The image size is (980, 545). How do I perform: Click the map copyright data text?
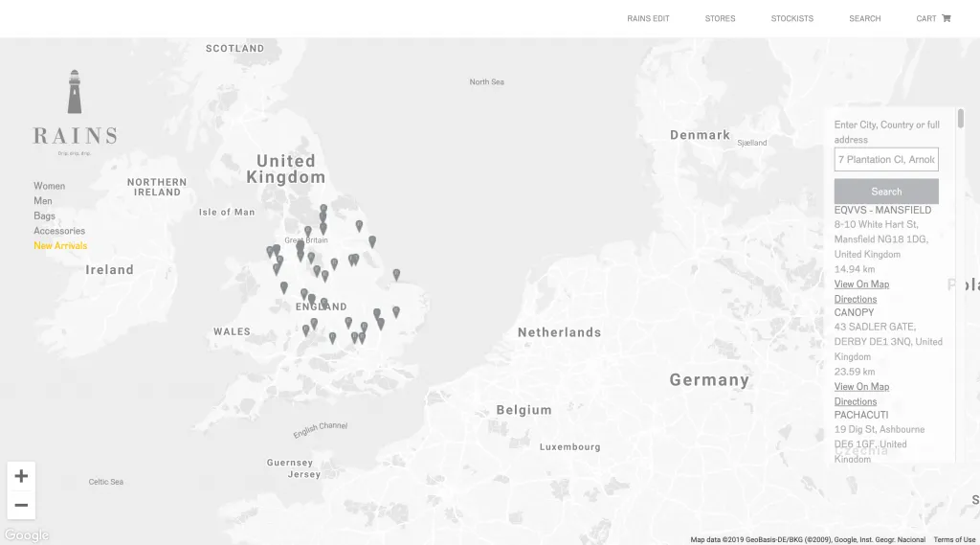point(808,539)
